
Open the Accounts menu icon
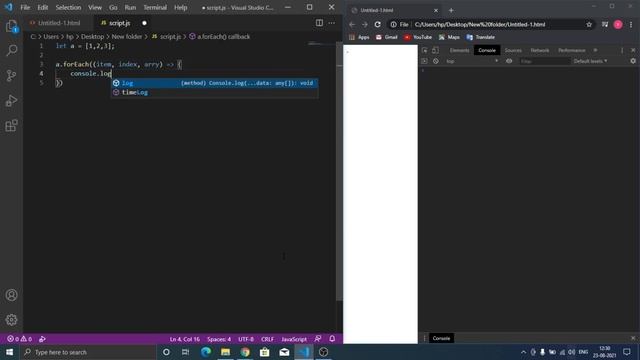point(11,295)
